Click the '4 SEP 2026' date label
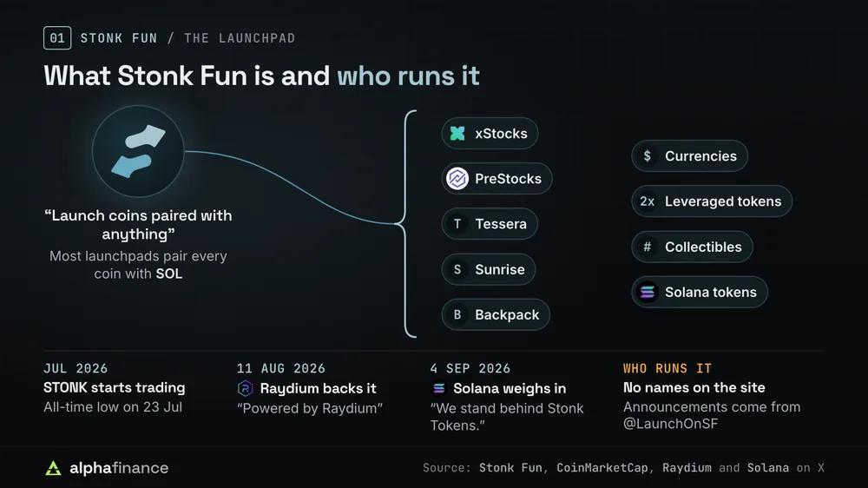Viewport: 868px width, 488px height. pyautogui.click(x=470, y=368)
